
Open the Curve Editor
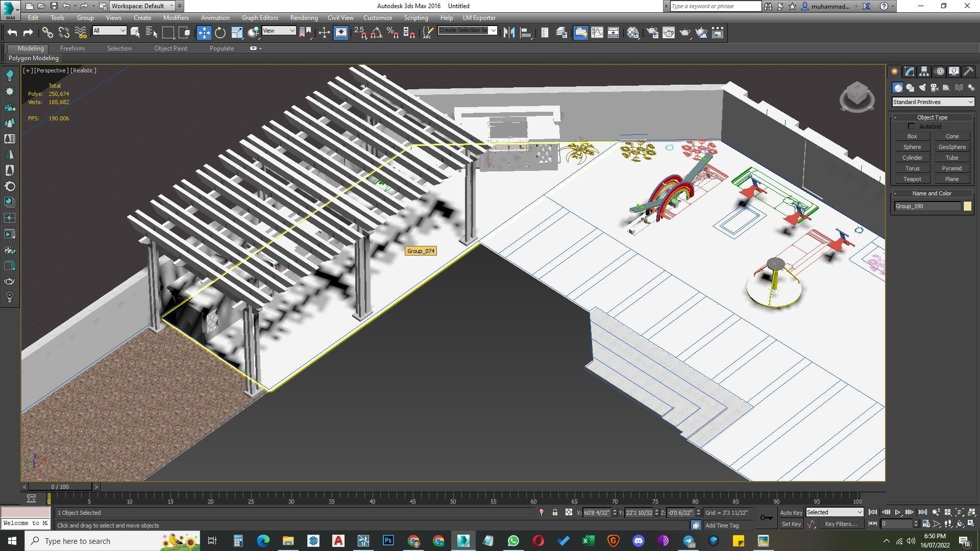[597, 33]
